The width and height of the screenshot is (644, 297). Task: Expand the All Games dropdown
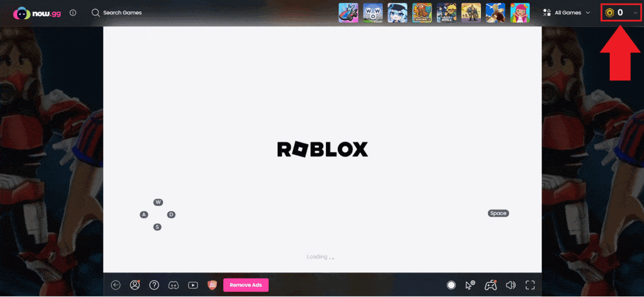(x=566, y=12)
